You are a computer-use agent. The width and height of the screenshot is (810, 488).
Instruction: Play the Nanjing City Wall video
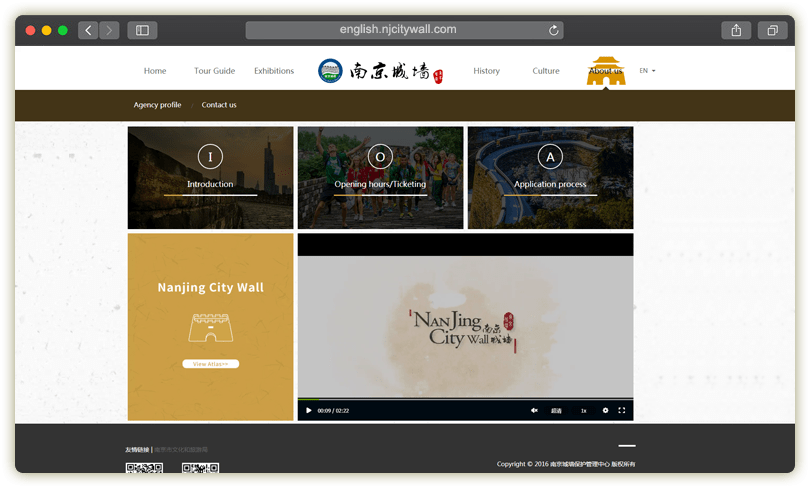coord(309,410)
